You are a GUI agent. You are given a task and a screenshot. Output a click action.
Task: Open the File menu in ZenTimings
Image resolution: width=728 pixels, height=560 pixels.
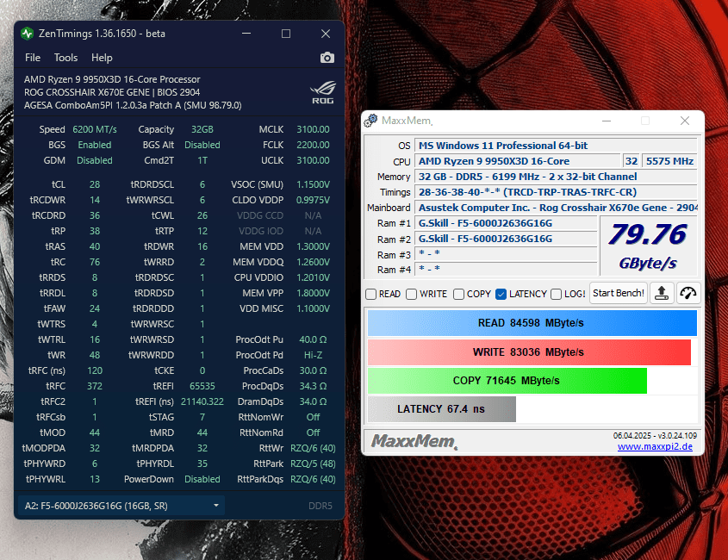click(33, 58)
